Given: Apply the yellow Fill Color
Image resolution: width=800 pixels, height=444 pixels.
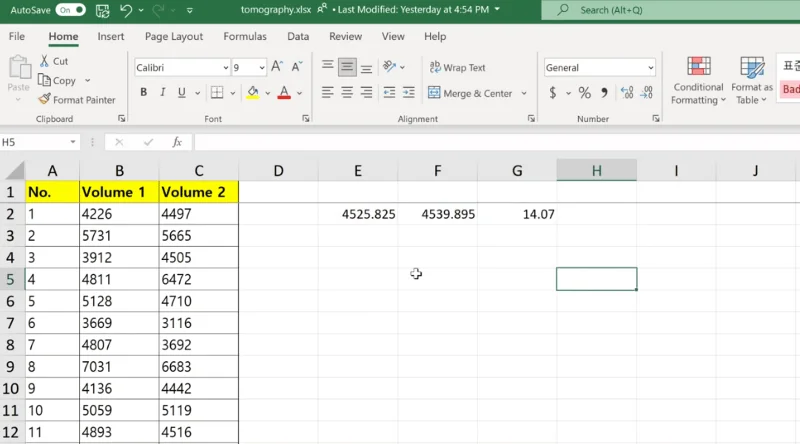Looking at the screenshot, I should click(253, 92).
